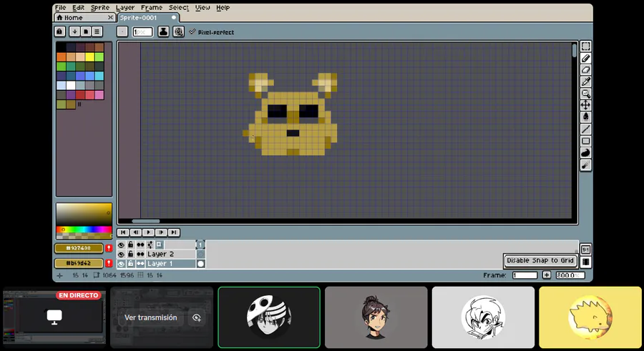644x351 pixels.
Task: Open the Frame menu
Action: pyautogui.click(x=152, y=7)
